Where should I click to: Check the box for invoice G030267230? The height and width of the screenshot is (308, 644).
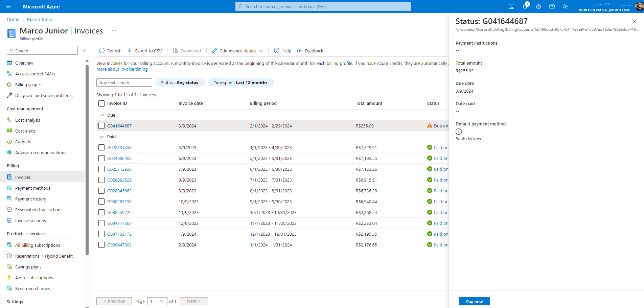pyautogui.click(x=101, y=202)
